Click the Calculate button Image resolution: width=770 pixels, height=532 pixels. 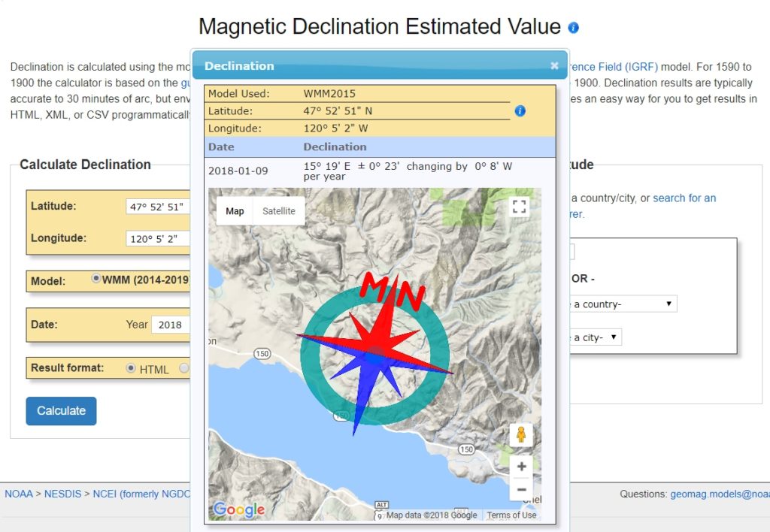[60, 411]
